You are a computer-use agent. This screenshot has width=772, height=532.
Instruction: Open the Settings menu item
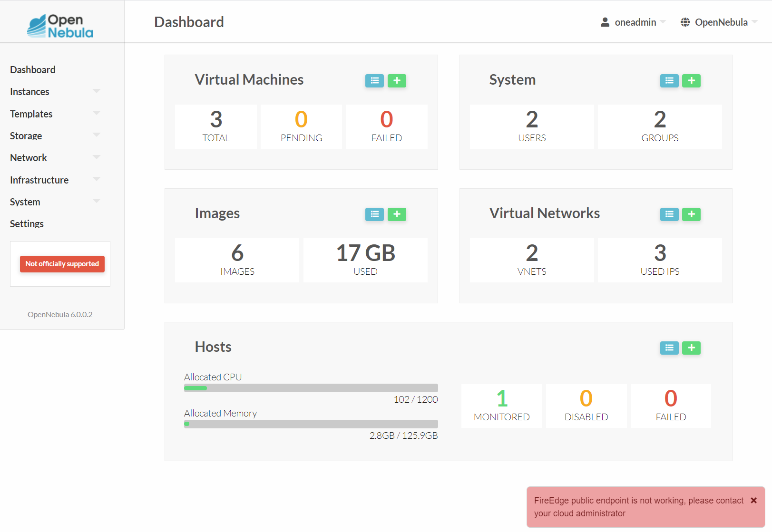point(27,223)
